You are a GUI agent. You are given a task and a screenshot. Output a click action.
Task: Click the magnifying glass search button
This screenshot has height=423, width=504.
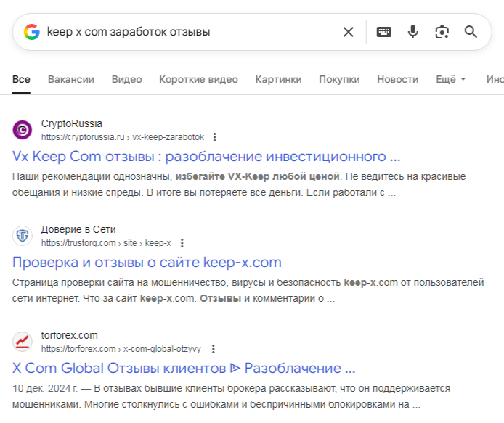[471, 32]
